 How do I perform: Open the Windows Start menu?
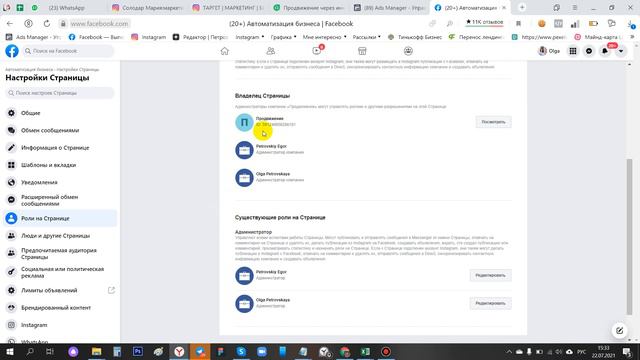pyautogui.click(x=10, y=351)
